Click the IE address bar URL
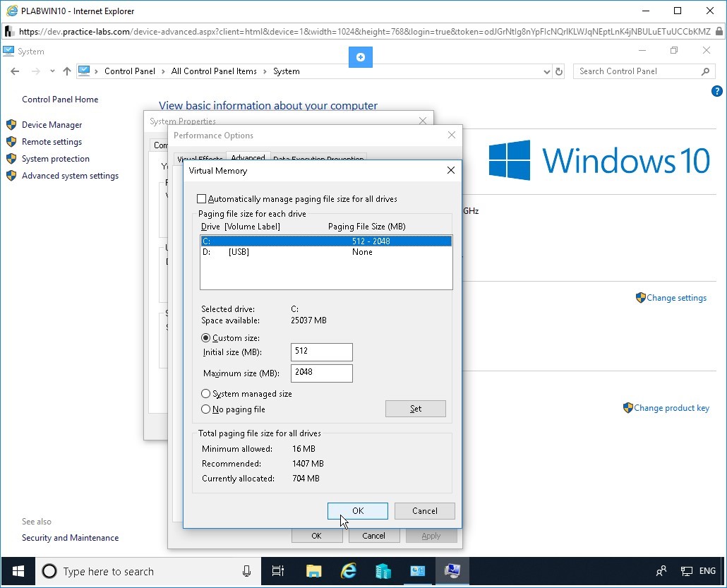Screen dimensions: 727x588 tap(364, 32)
